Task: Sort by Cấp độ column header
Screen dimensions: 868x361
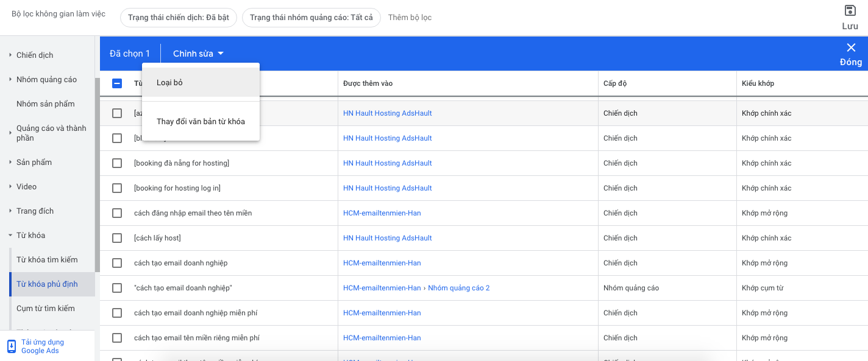Action: click(615, 83)
